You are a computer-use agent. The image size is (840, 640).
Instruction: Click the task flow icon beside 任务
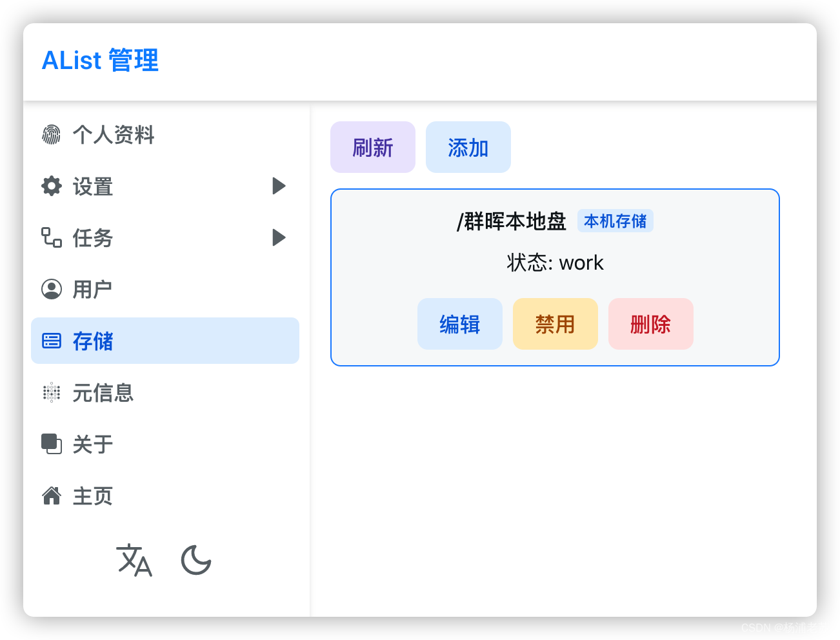[52, 237]
